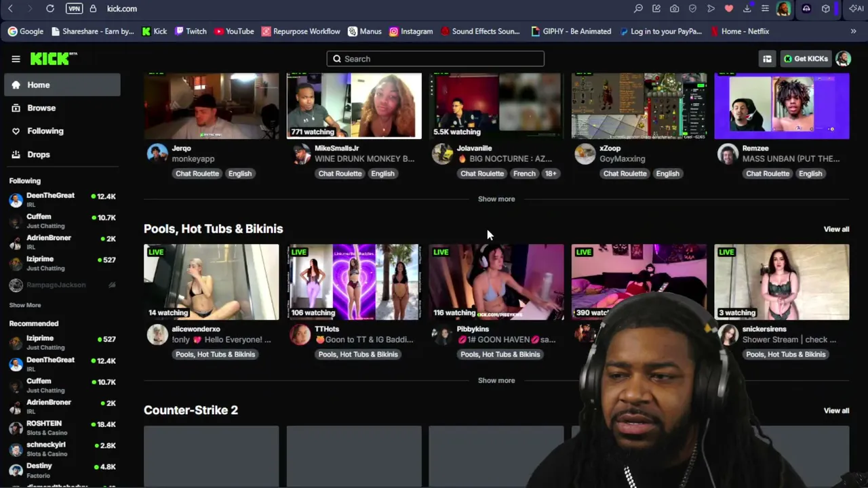Open the Kick user avatar menu
The image size is (868, 488).
pyautogui.click(x=843, y=59)
